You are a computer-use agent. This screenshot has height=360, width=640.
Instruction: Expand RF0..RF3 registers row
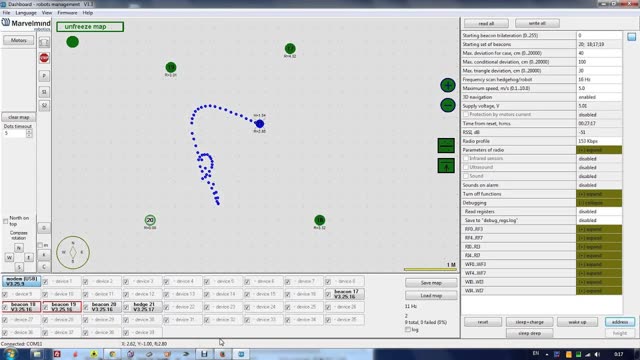pyautogui.click(x=599, y=229)
